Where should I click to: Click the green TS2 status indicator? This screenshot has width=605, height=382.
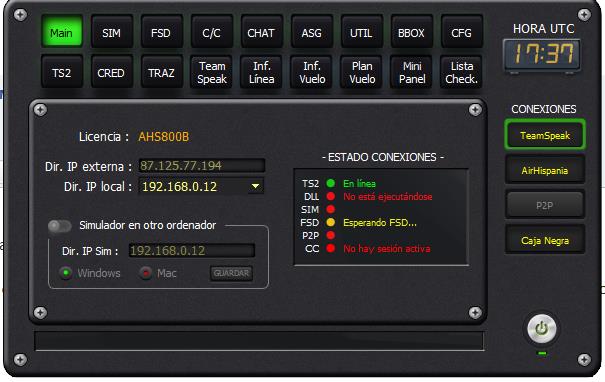[331, 183]
